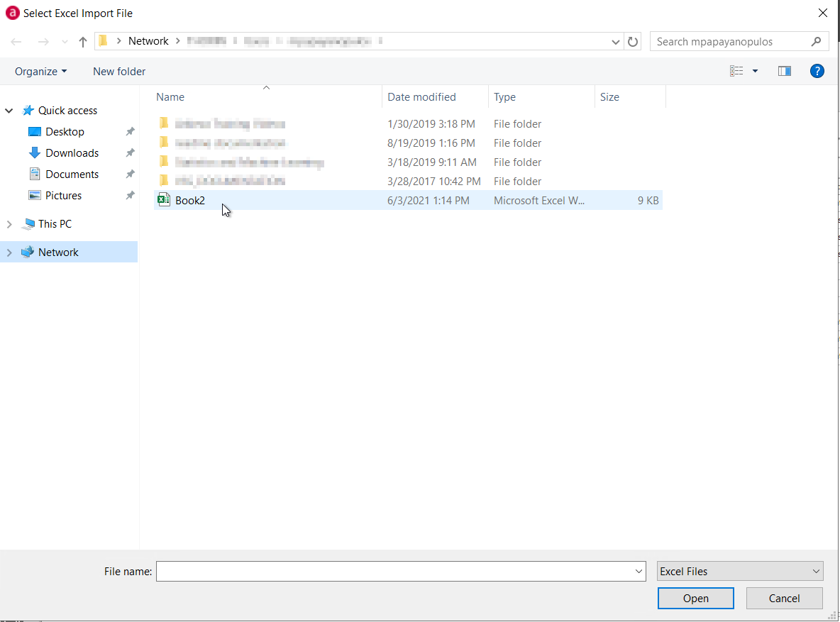The height and width of the screenshot is (622, 840).
Task: Click the pin icon beside Documents
Action: tap(130, 174)
